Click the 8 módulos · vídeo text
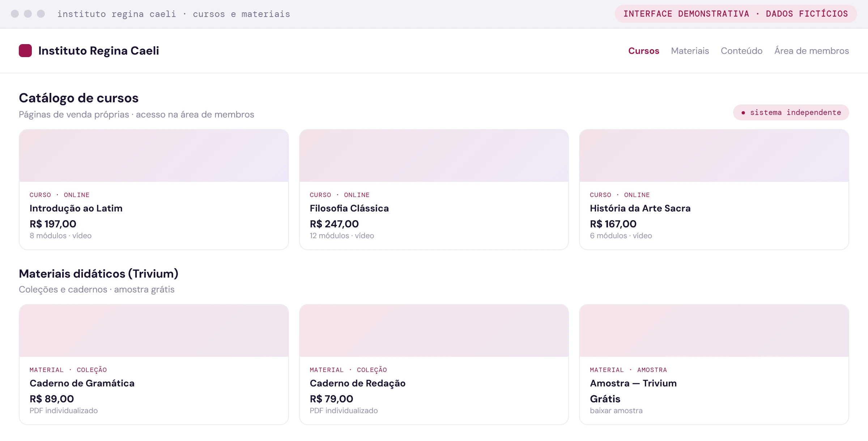The width and height of the screenshot is (868, 441). click(x=60, y=236)
